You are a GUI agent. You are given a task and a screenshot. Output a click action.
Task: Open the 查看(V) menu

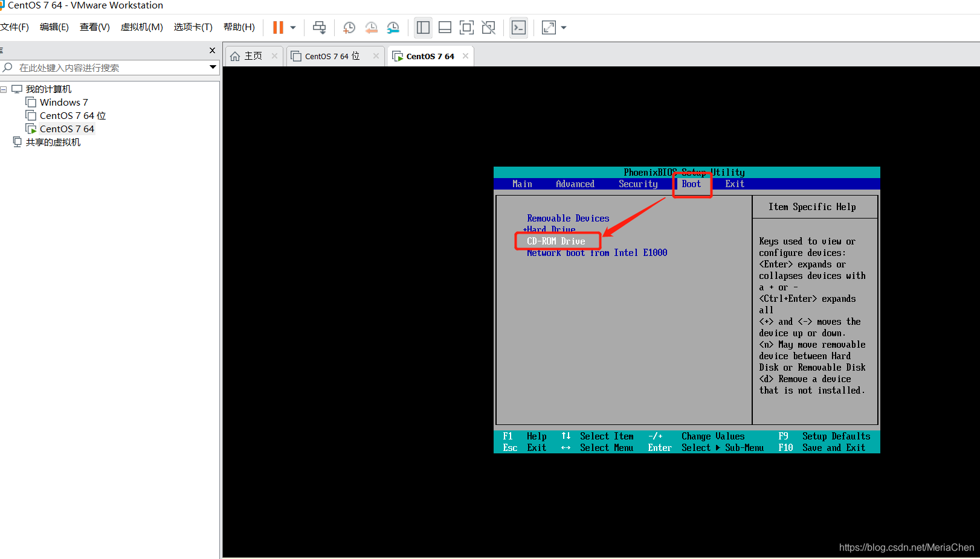click(95, 27)
